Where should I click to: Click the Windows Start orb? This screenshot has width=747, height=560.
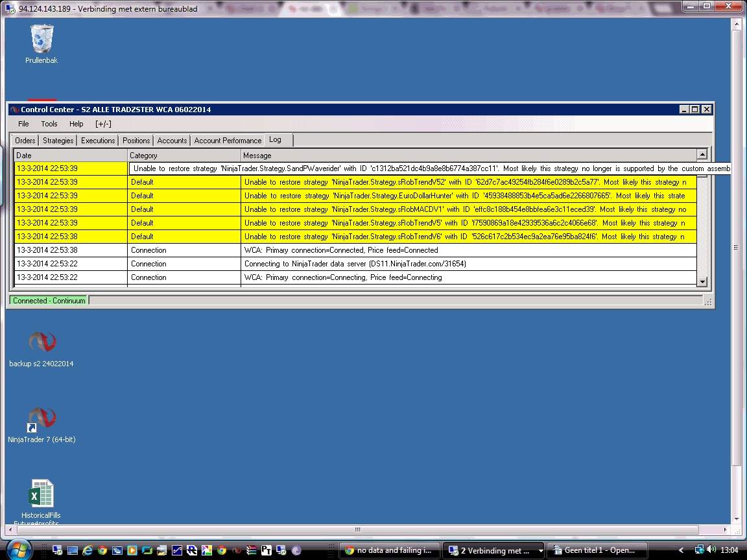[19, 550]
